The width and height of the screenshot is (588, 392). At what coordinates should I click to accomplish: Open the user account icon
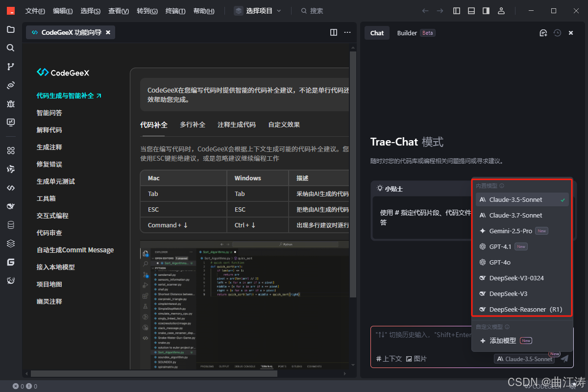point(501,11)
